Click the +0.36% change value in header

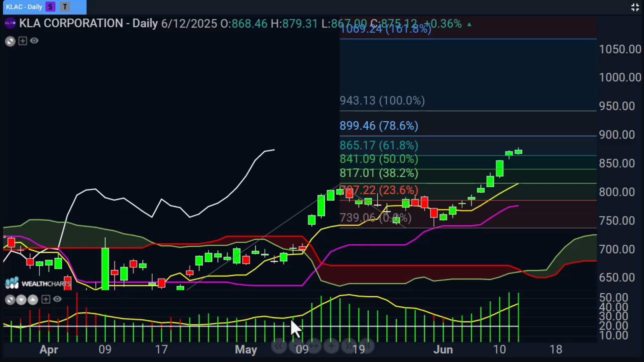pyautogui.click(x=443, y=24)
